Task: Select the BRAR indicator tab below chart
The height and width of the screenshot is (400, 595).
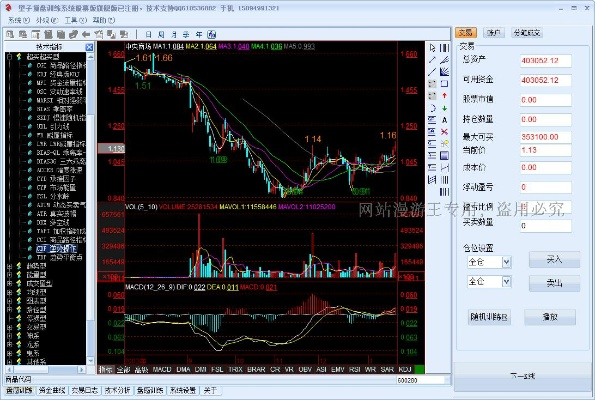Action: [256, 369]
